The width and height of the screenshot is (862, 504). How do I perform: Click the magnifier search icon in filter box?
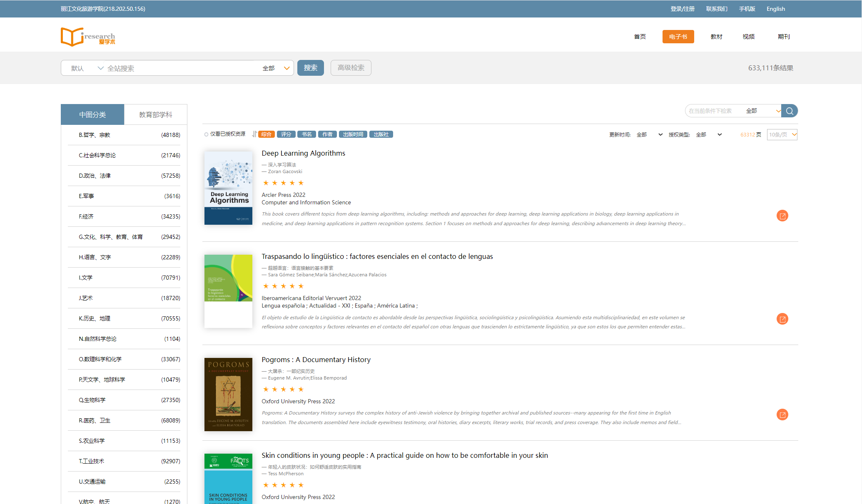[x=790, y=111]
